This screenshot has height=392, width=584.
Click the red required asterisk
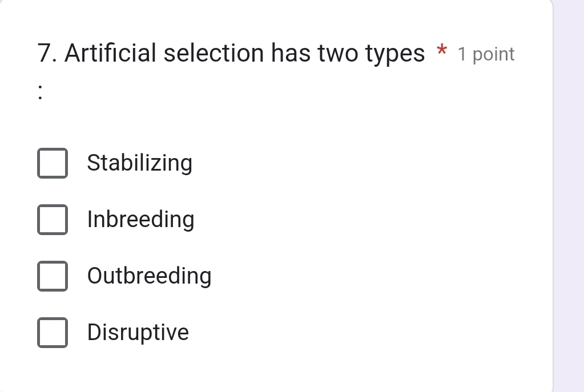click(441, 53)
